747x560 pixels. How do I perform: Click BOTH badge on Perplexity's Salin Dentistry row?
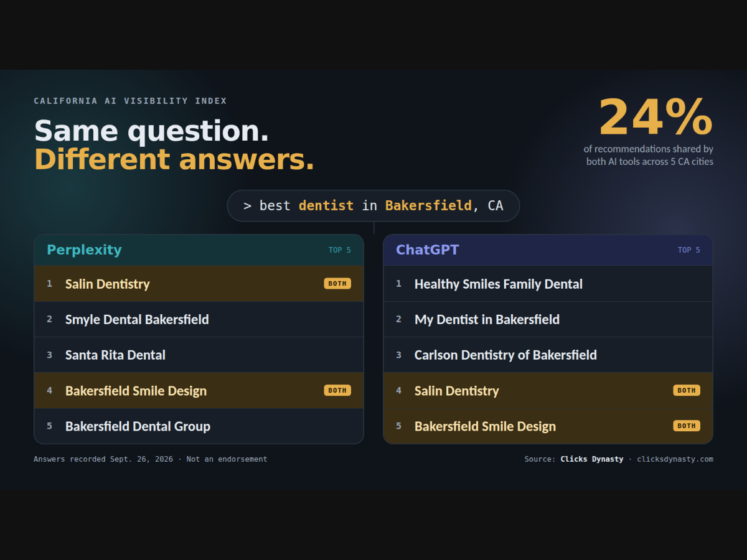337,284
